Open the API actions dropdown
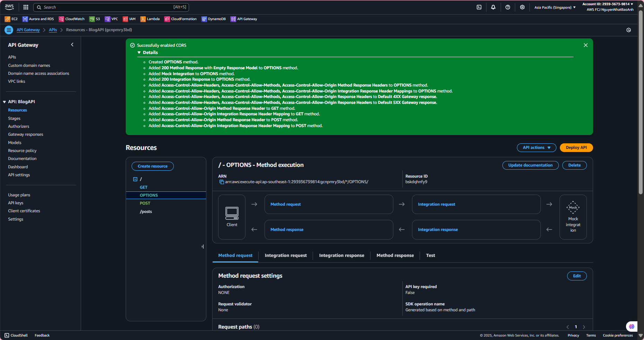Screen dimensions: 644x340 (536, 148)
